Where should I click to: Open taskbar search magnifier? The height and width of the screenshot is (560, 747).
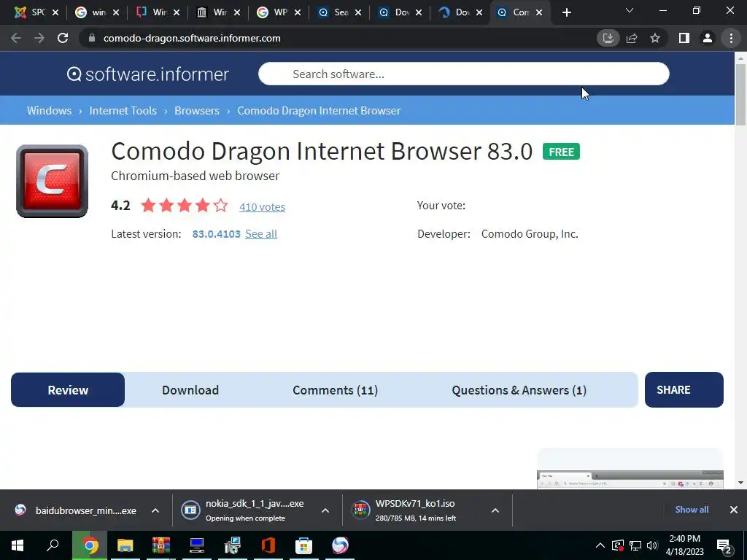(53, 545)
